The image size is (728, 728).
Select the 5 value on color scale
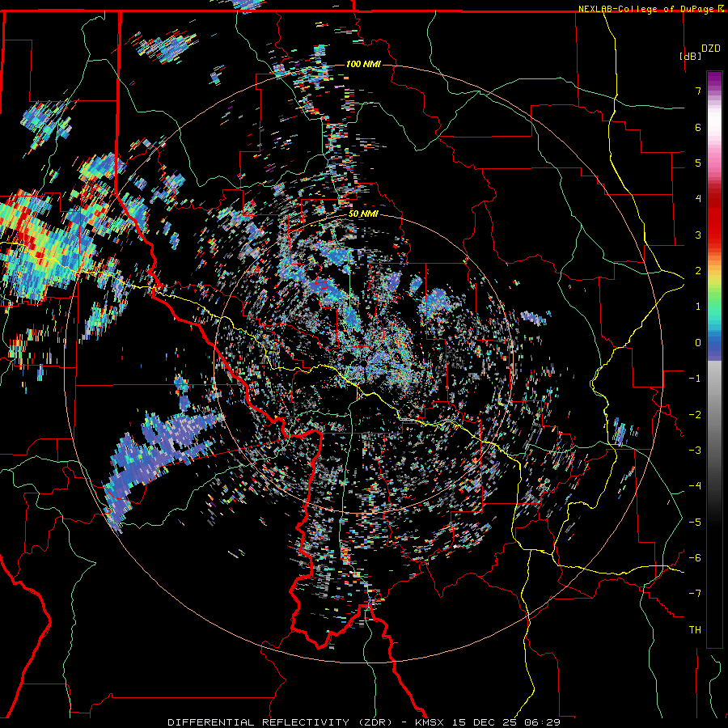[x=698, y=163]
